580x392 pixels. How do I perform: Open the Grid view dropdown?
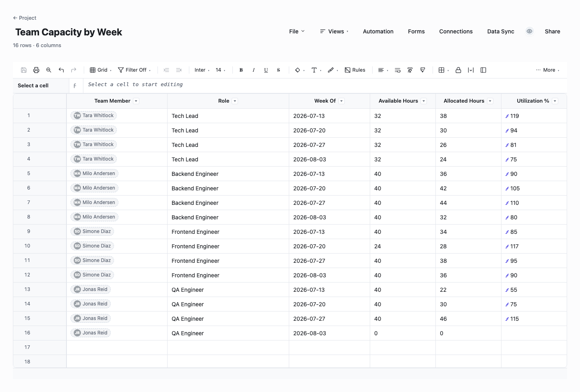101,70
